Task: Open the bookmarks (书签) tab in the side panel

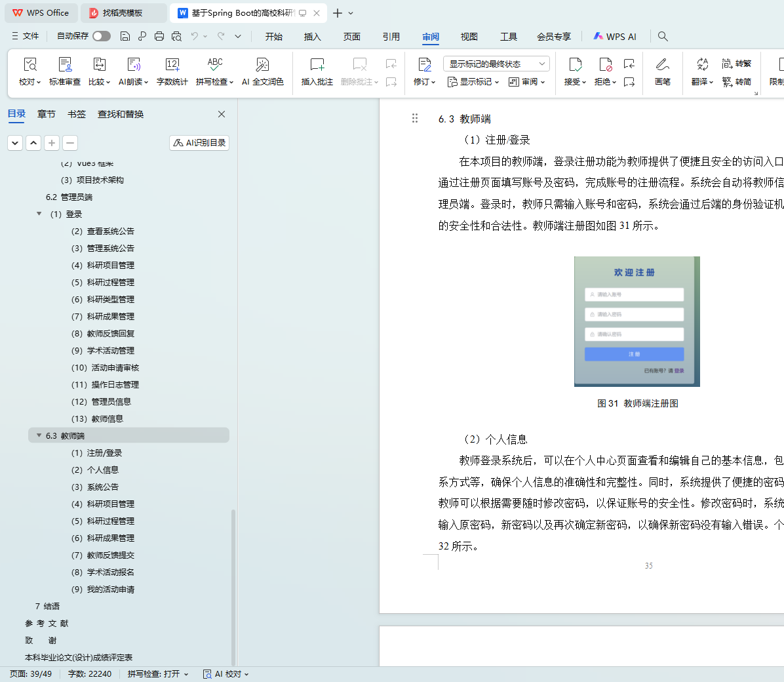Action: 77,114
